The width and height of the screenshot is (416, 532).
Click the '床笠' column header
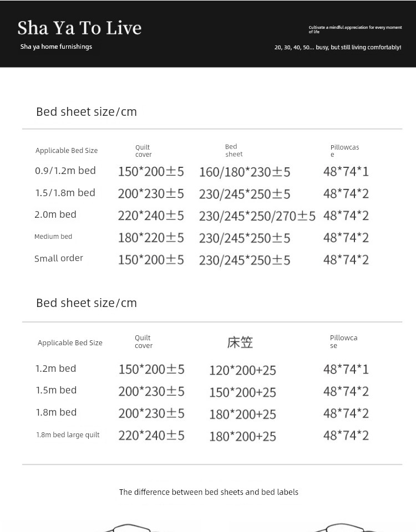pyautogui.click(x=240, y=342)
